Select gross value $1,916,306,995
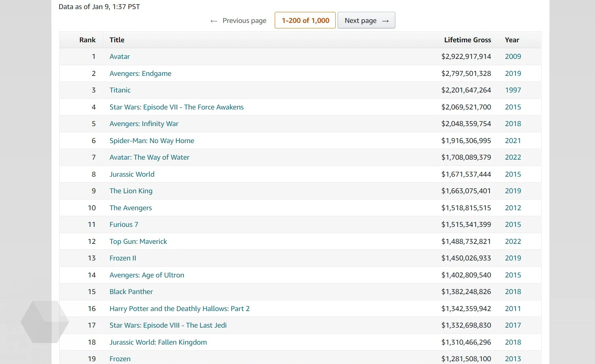The width and height of the screenshot is (595, 364). (x=466, y=141)
